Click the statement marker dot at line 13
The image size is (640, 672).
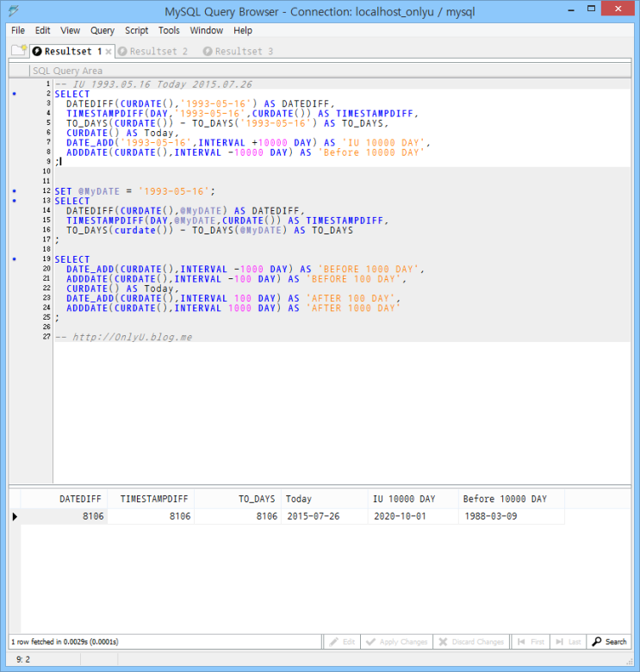click(14, 201)
